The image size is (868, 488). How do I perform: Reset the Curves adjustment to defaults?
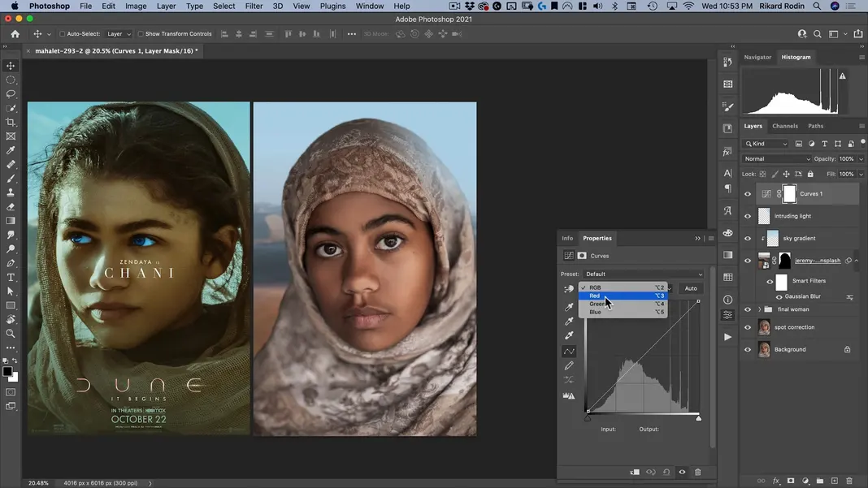pos(666,472)
